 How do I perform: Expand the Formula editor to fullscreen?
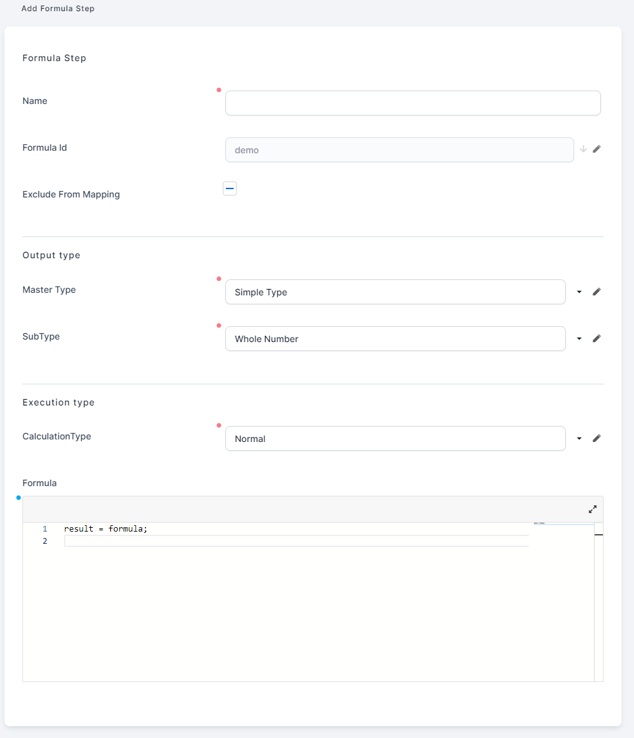(x=592, y=509)
